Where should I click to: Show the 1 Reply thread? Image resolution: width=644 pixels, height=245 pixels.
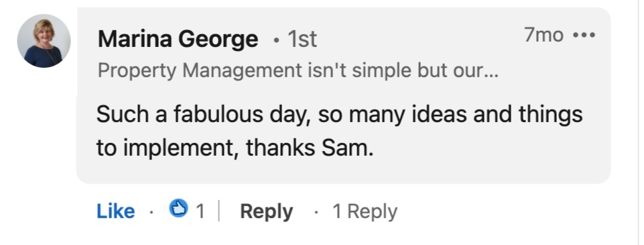tap(365, 211)
